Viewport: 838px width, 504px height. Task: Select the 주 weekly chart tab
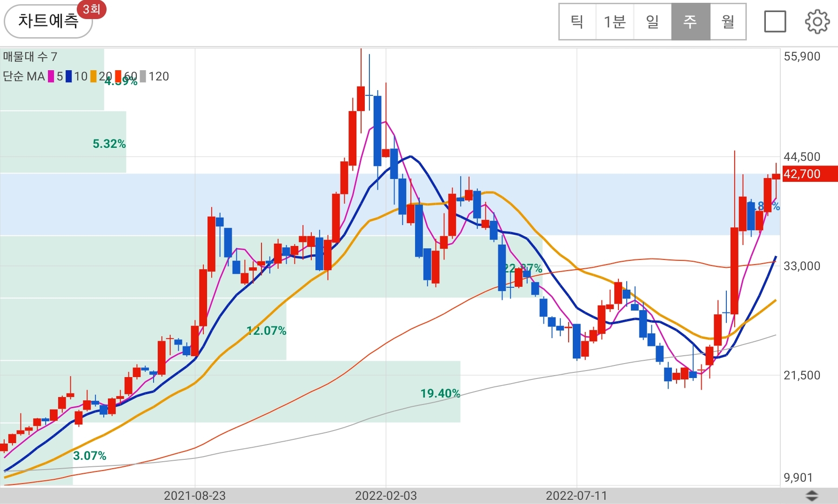[691, 21]
